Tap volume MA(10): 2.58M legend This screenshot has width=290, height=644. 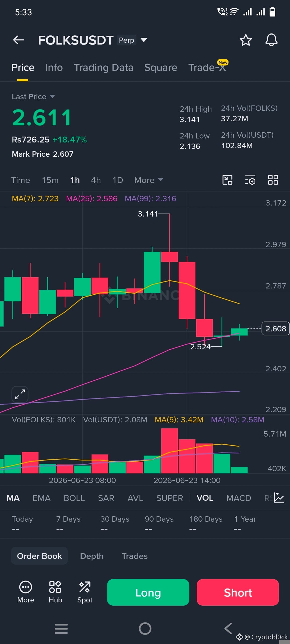point(237,420)
